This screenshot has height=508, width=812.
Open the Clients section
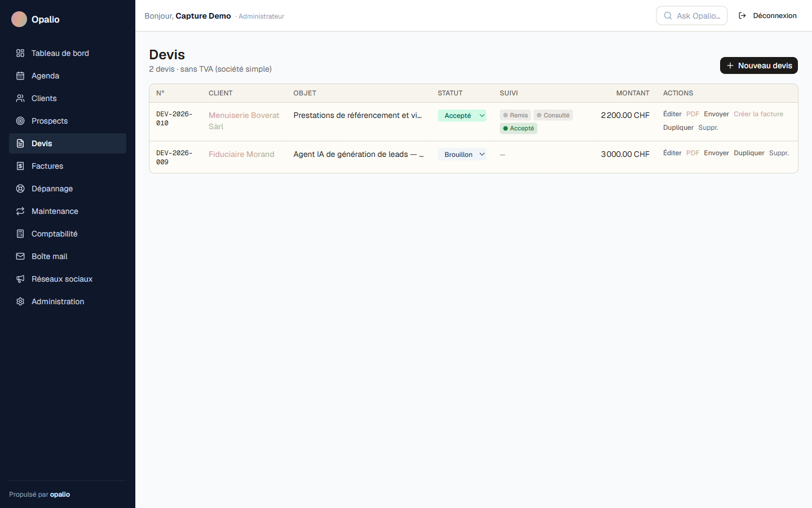pyautogui.click(x=68, y=98)
